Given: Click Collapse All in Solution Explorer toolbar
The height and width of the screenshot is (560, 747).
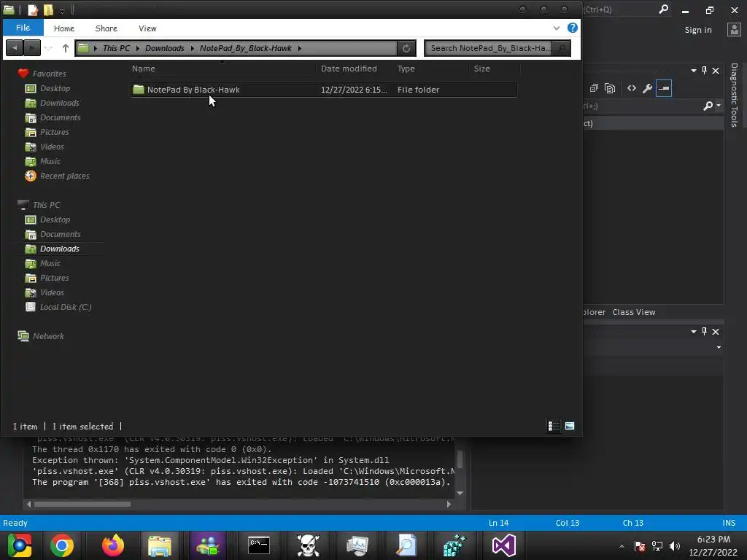Looking at the screenshot, I should 594,88.
